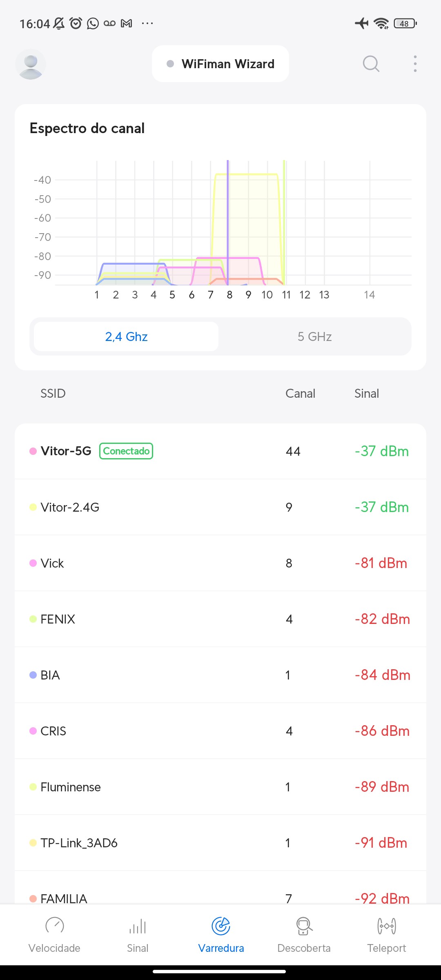Viewport: 441px width, 980px height.
Task: Tap the pink dot beside CRIS
Action: [33, 731]
